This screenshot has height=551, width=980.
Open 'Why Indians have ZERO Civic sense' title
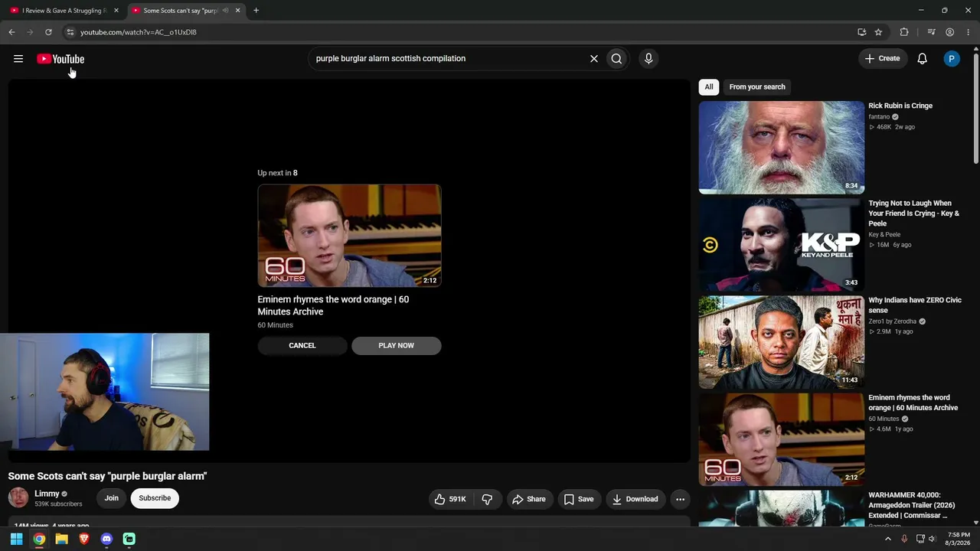(915, 305)
